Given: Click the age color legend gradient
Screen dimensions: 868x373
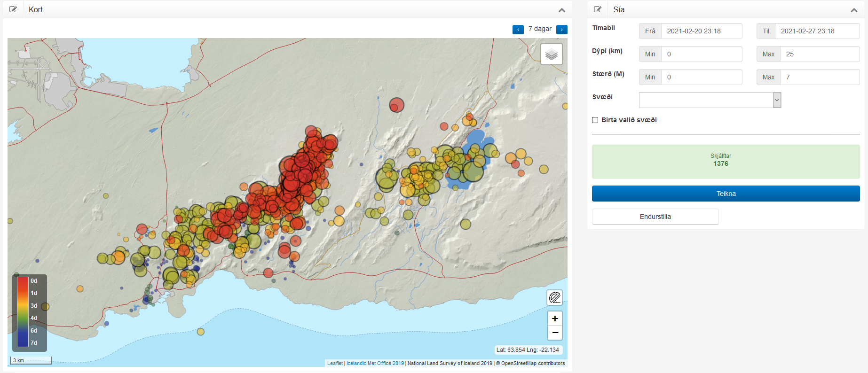Looking at the screenshot, I should [x=23, y=312].
